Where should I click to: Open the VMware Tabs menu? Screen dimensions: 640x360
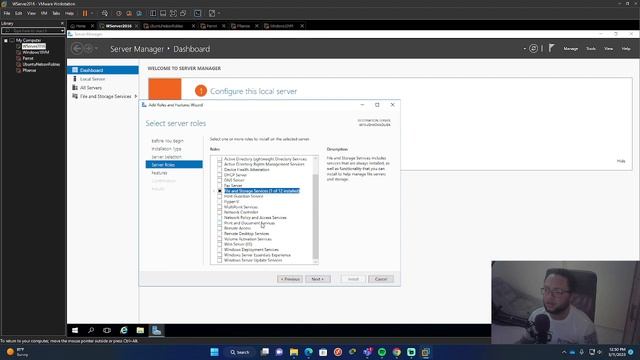pyautogui.click(x=56, y=13)
